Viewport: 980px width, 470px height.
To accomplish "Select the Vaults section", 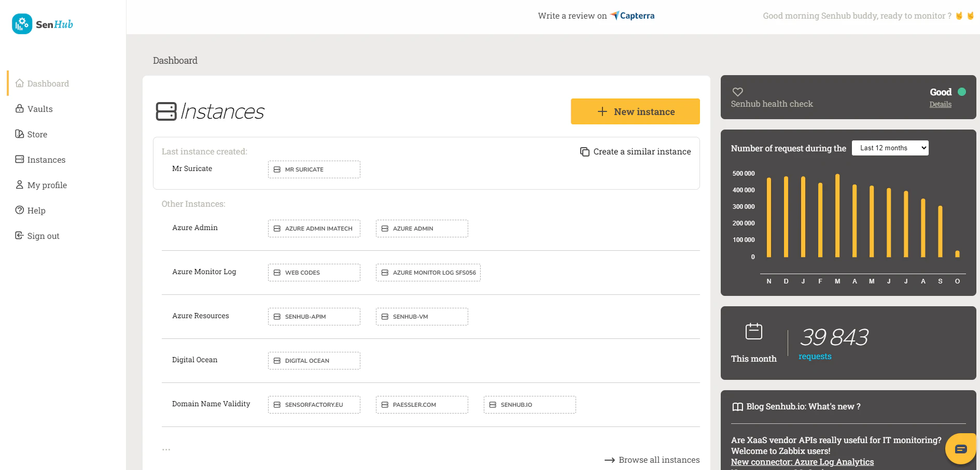I will point(40,109).
